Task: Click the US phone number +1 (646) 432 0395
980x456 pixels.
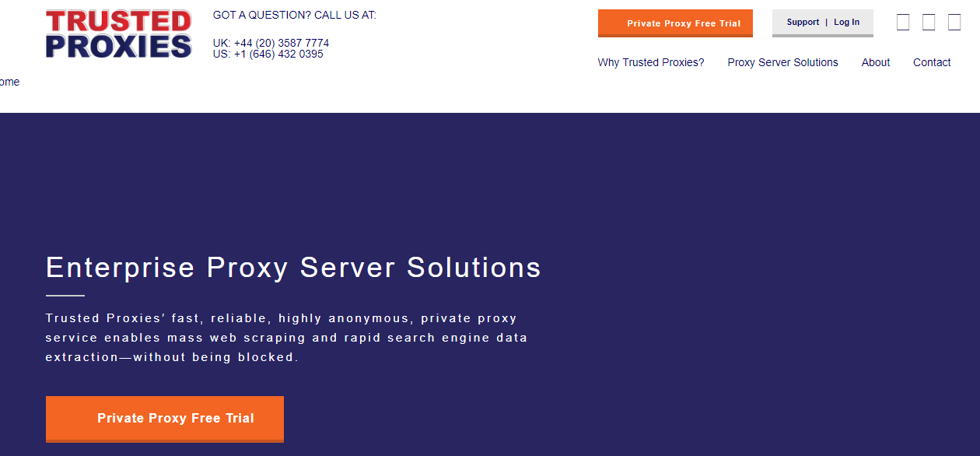Action: [278, 54]
